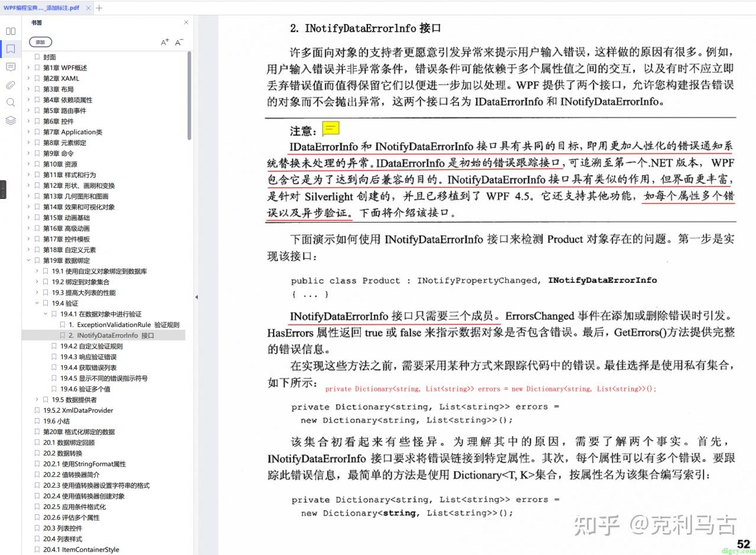Expand 第16章 高级动画 bookmark

coord(28,228)
